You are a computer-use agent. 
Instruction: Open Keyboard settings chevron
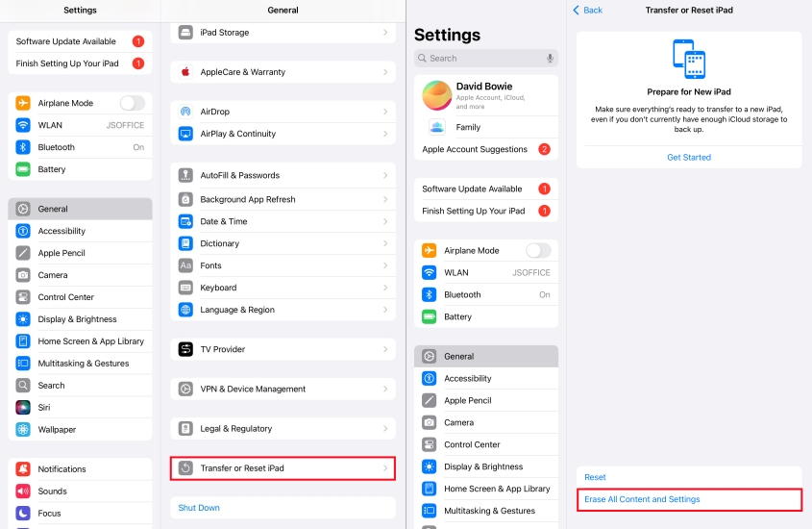click(x=385, y=288)
